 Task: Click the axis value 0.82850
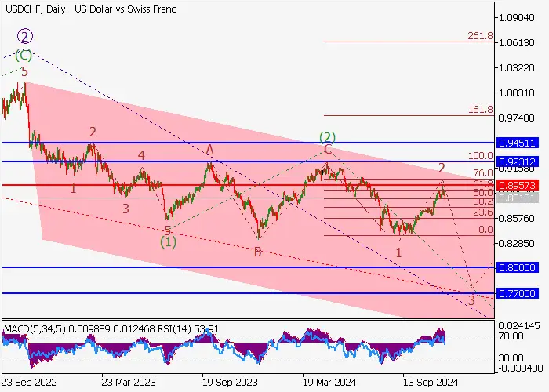pyautogui.click(x=516, y=244)
